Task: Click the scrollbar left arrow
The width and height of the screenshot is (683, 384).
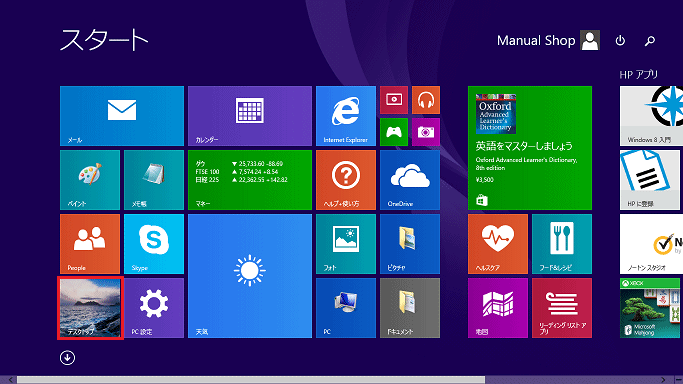Action: (10, 380)
